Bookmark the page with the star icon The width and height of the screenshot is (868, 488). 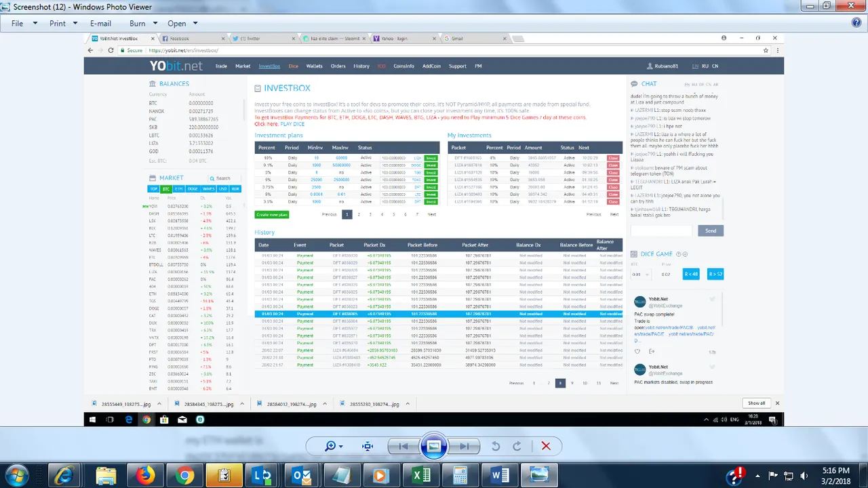point(766,50)
